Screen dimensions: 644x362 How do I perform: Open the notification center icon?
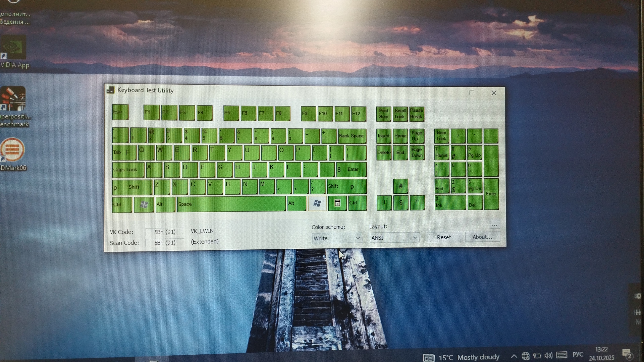[x=627, y=354]
